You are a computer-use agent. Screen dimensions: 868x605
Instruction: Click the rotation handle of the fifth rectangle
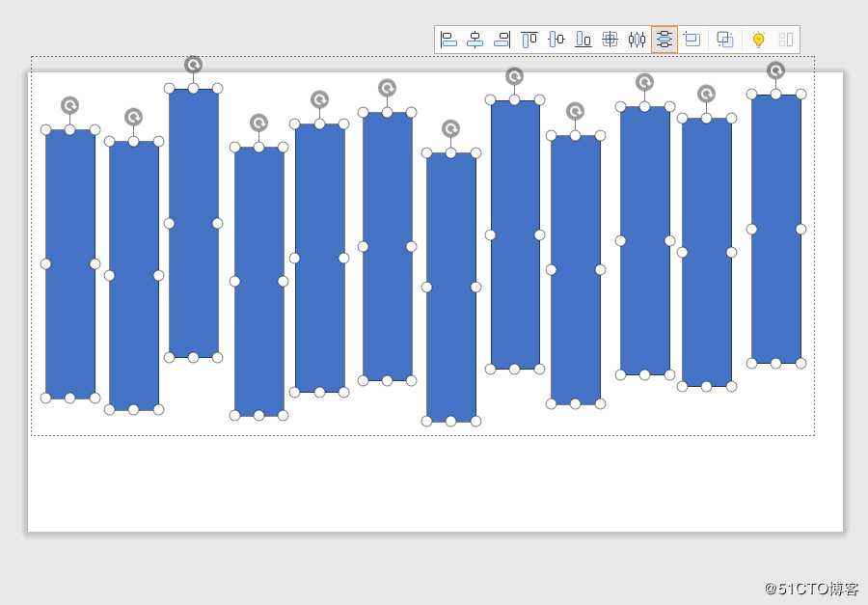pyautogui.click(x=319, y=99)
